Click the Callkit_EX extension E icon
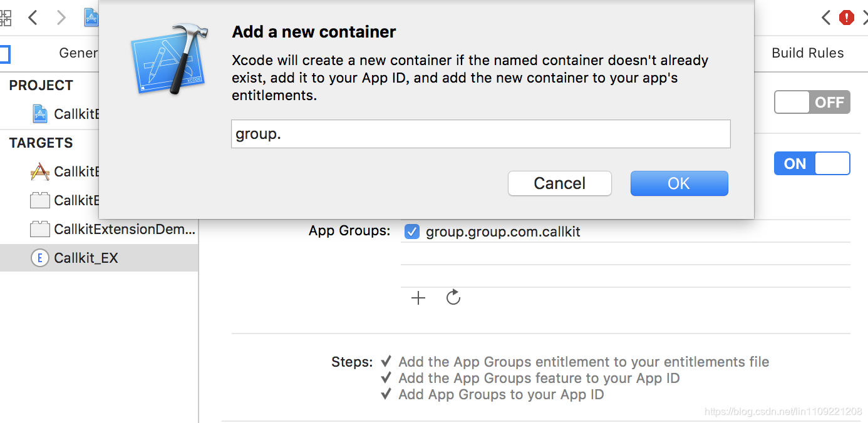The width and height of the screenshot is (868, 423). 39,258
